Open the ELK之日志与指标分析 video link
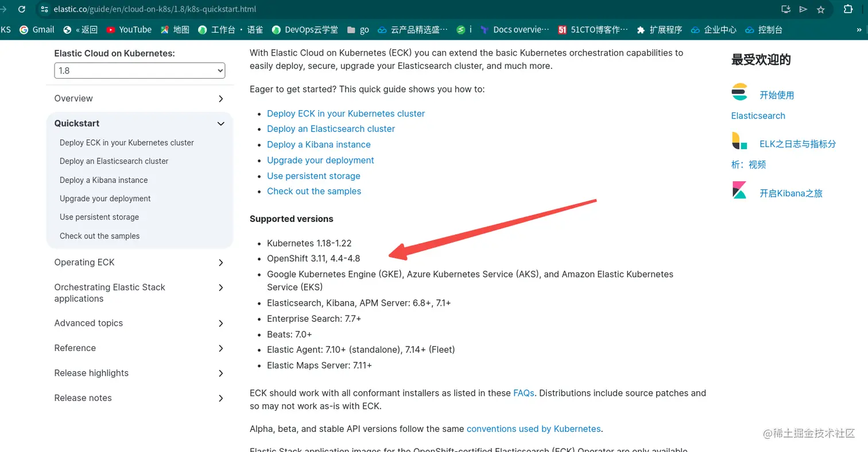 (x=797, y=144)
